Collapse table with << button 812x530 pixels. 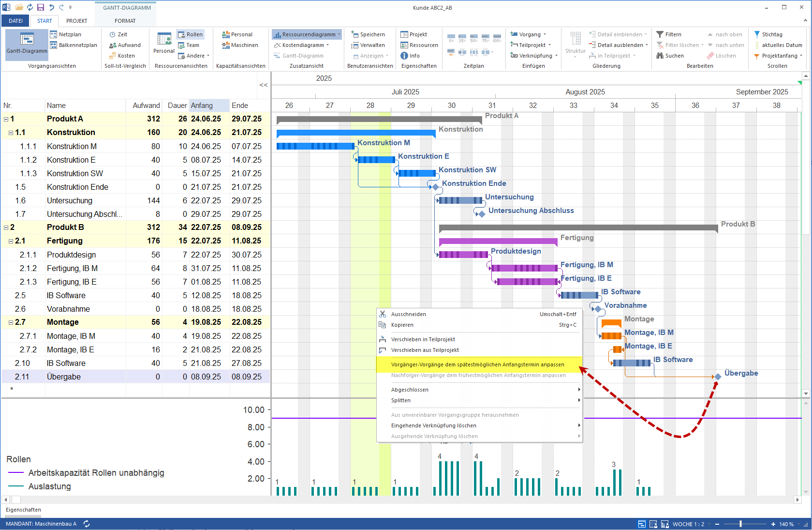pyautogui.click(x=264, y=85)
